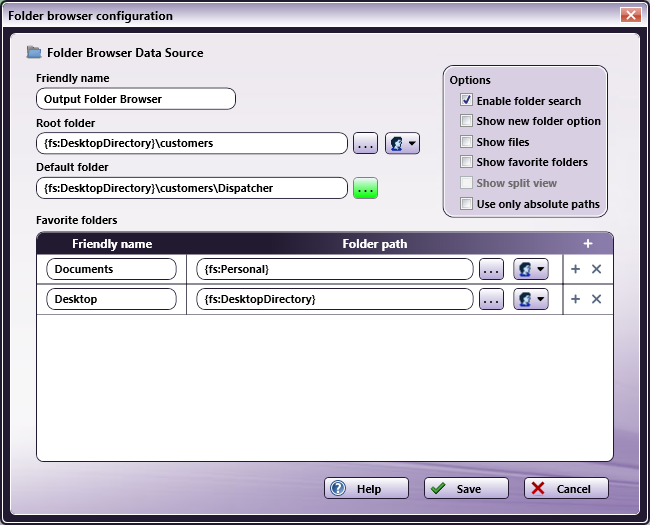
Task: Browse for the Root folder path
Action: click(365, 143)
